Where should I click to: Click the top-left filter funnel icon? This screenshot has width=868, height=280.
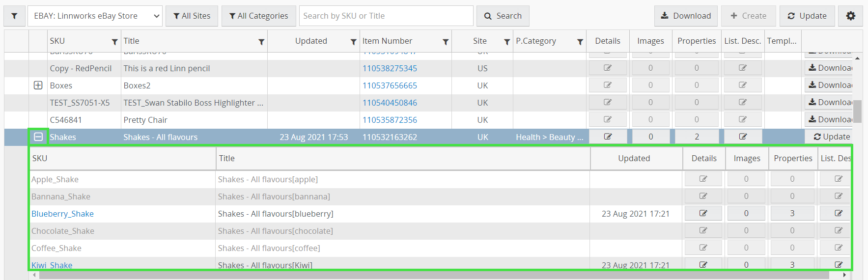tap(14, 16)
